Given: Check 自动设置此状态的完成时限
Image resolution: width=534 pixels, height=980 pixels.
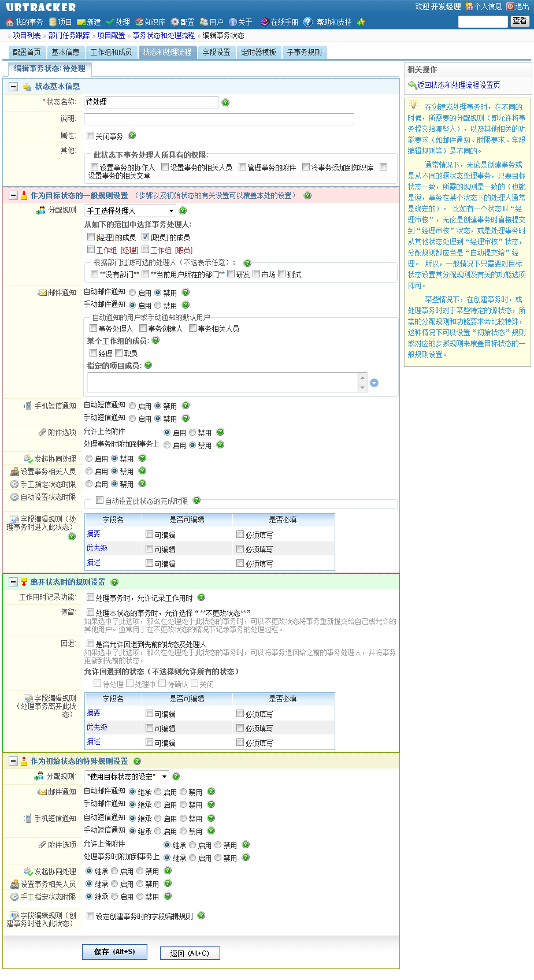Looking at the screenshot, I should (99, 500).
